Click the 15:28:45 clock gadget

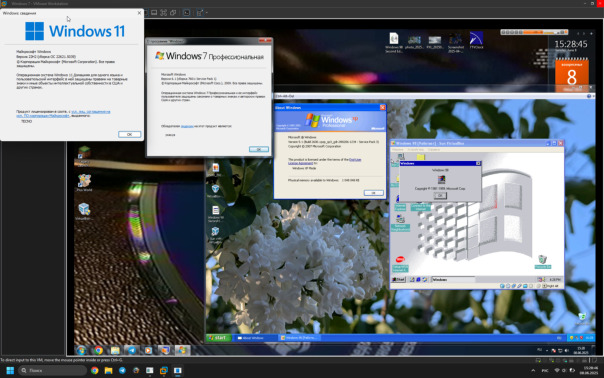tap(571, 44)
